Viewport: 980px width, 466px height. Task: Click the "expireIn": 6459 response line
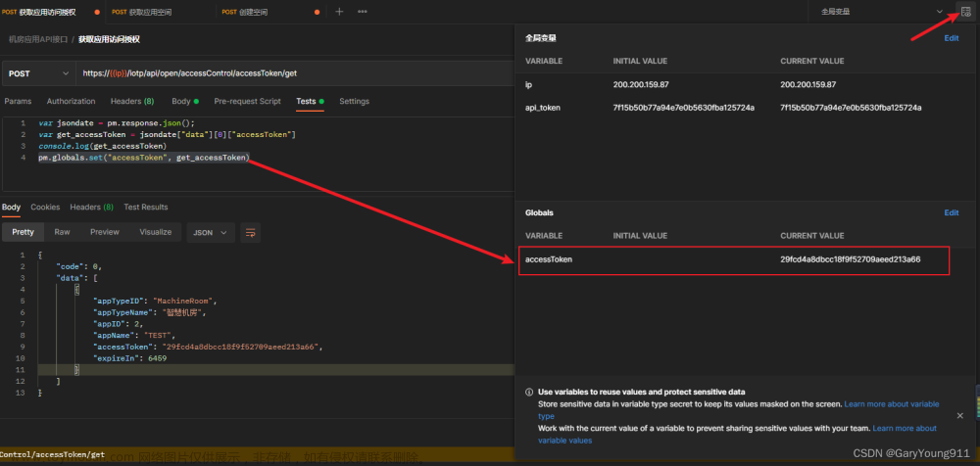point(130,358)
